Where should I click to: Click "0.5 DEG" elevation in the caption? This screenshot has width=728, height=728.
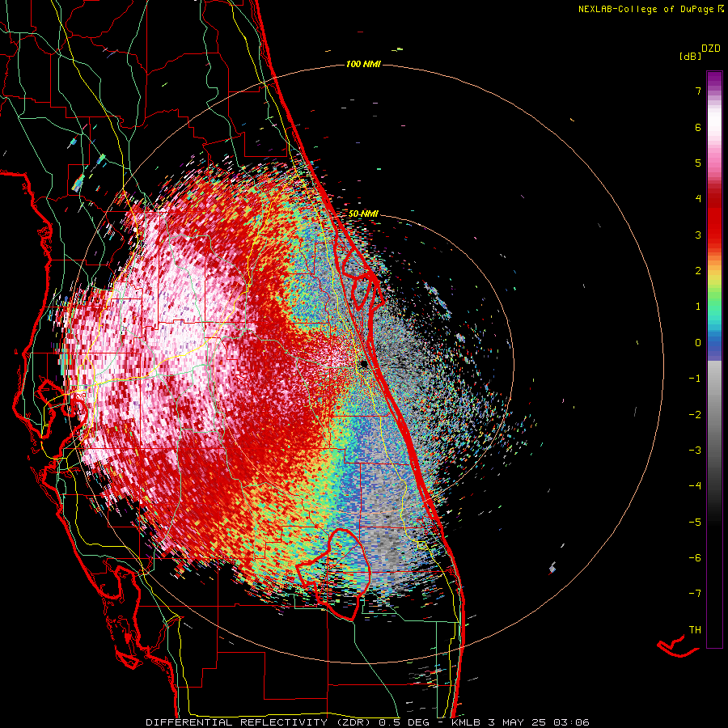(x=404, y=722)
